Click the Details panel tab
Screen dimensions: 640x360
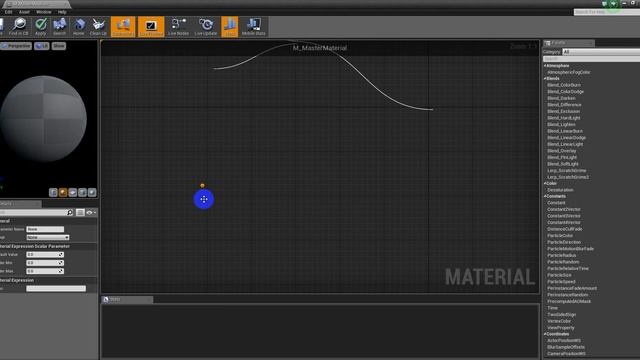20,203
